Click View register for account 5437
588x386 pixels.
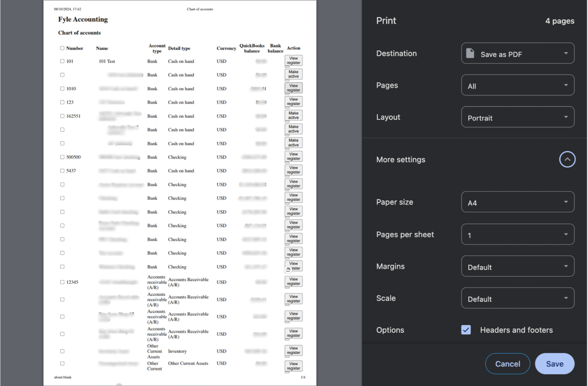[294, 170]
